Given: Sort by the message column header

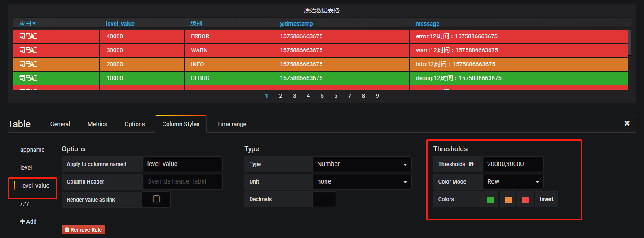Looking at the screenshot, I should [428, 23].
